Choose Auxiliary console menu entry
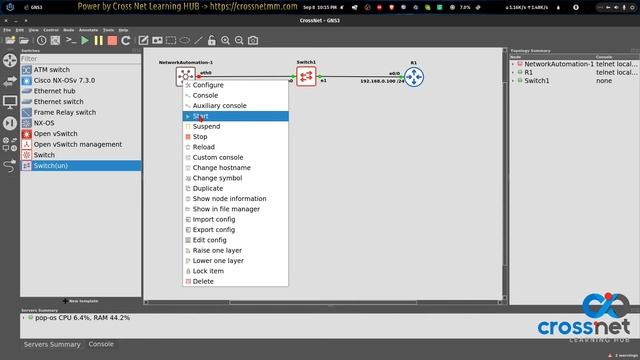The image size is (640, 360). tap(236, 106)
